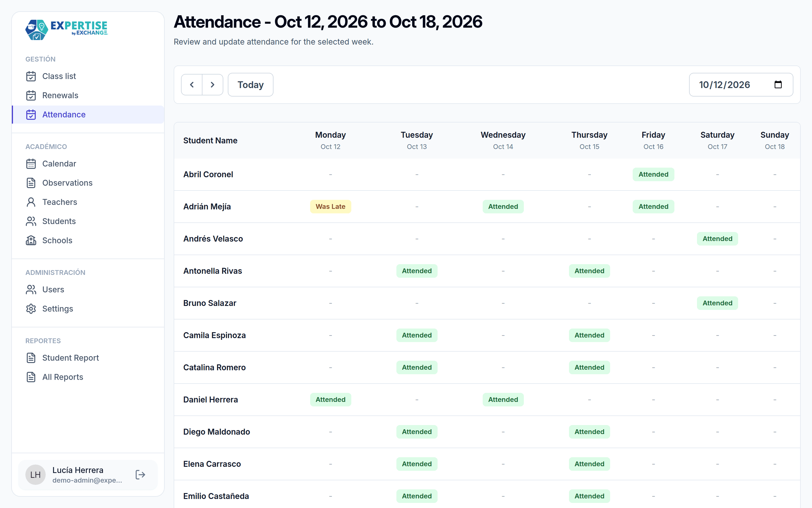
Task: Click the Student Report document icon
Action: pos(31,358)
